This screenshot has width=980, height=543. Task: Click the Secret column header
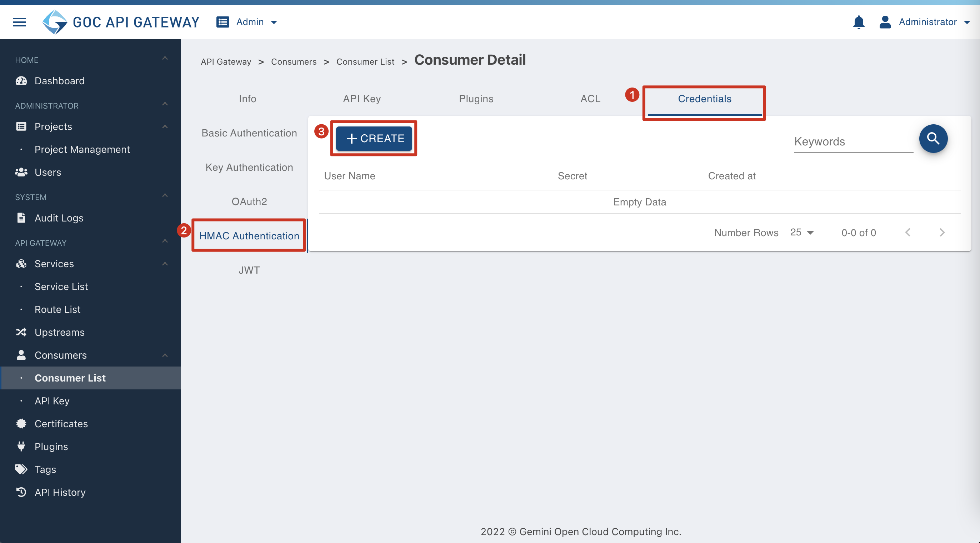point(572,176)
